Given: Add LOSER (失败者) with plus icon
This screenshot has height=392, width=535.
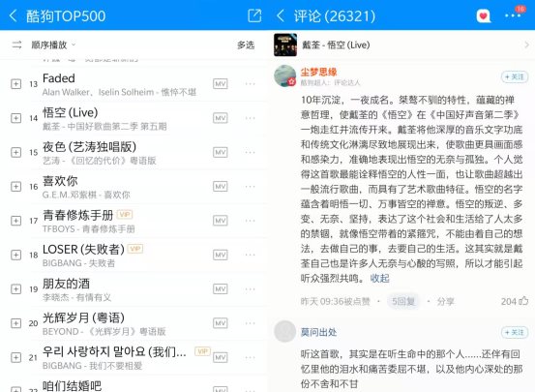Looking at the screenshot, I should point(16,255).
